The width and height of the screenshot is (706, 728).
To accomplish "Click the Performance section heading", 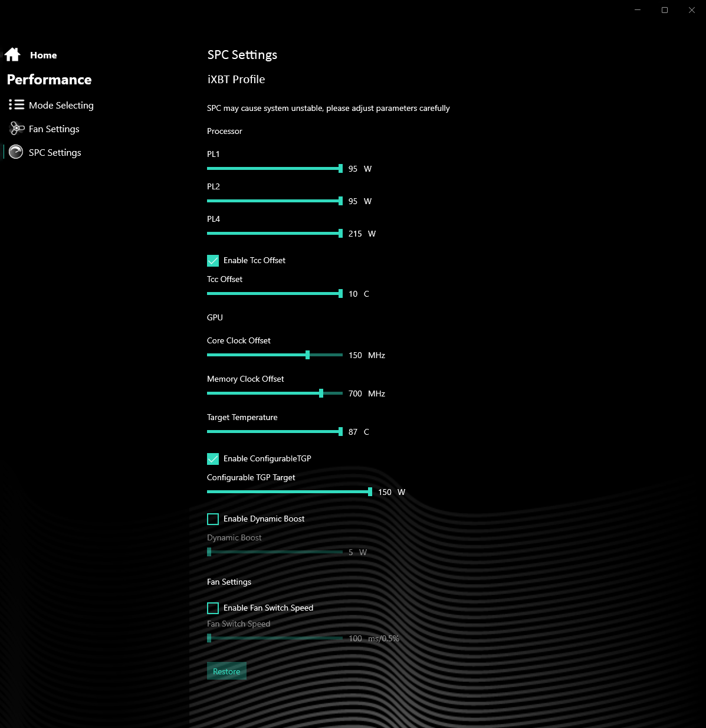I will [49, 80].
